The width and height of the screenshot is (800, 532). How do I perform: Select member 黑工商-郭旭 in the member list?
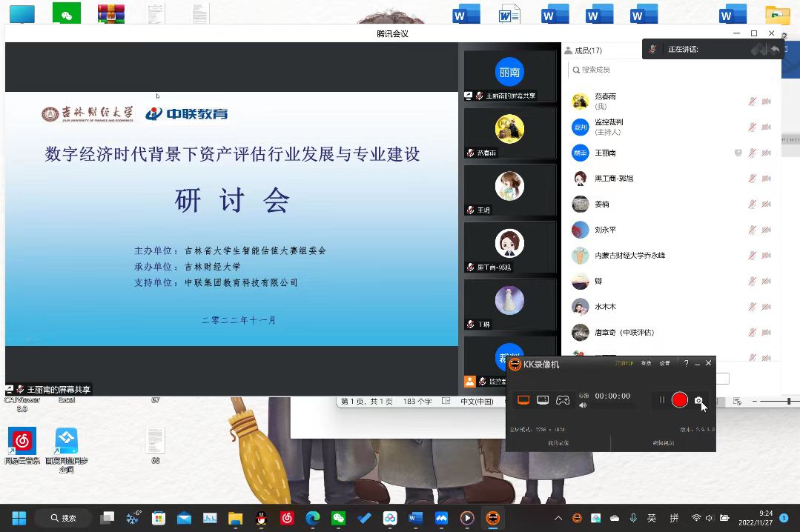pyautogui.click(x=614, y=179)
